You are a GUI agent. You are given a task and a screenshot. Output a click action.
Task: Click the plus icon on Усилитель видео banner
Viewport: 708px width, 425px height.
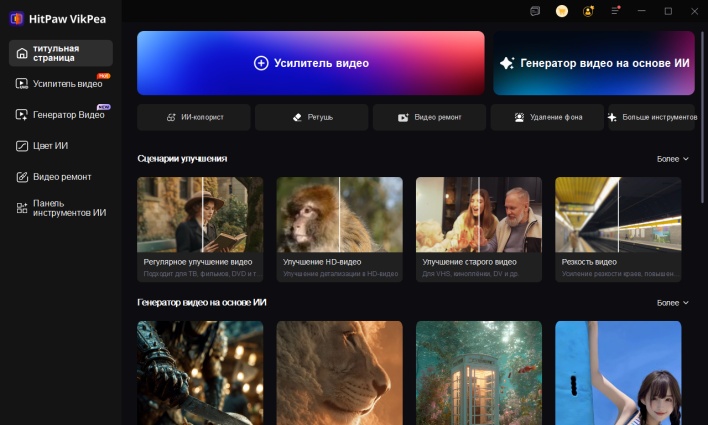(x=261, y=63)
